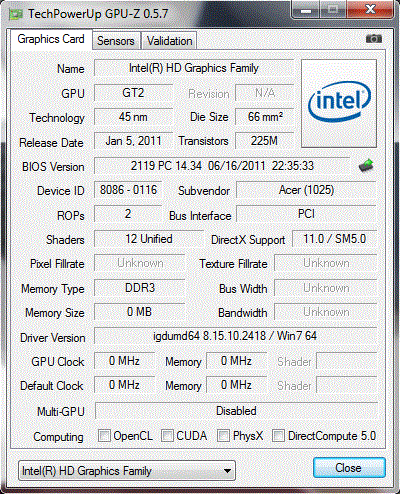Select the Graphics Card tab
This screenshot has height=494, width=400.
click(x=51, y=39)
